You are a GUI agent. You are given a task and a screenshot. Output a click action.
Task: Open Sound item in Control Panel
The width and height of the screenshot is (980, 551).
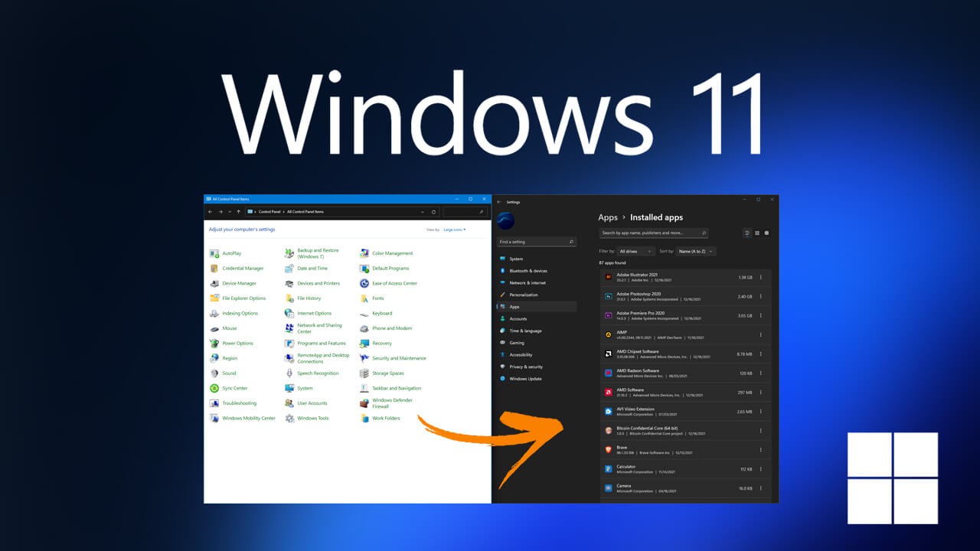tap(223, 373)
